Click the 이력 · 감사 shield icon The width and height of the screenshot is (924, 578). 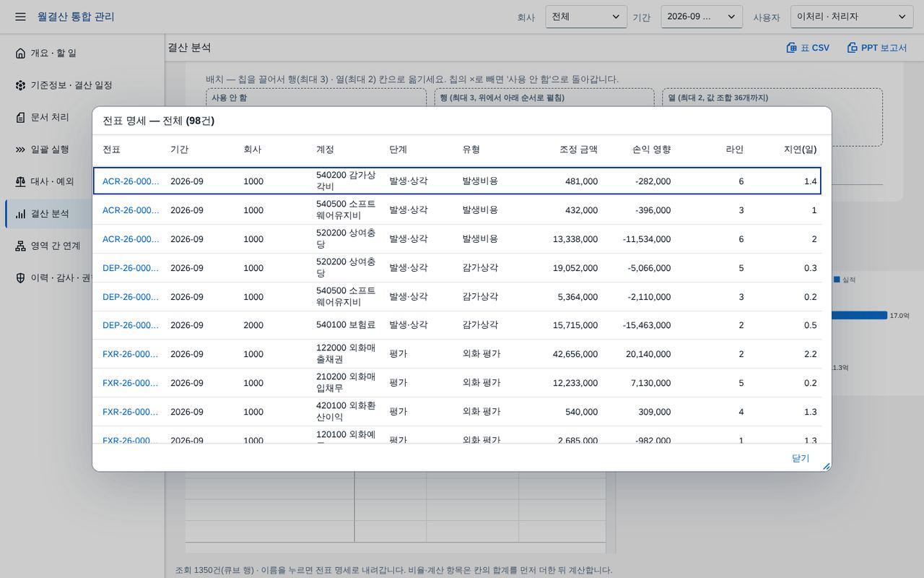tap(20, 278)
